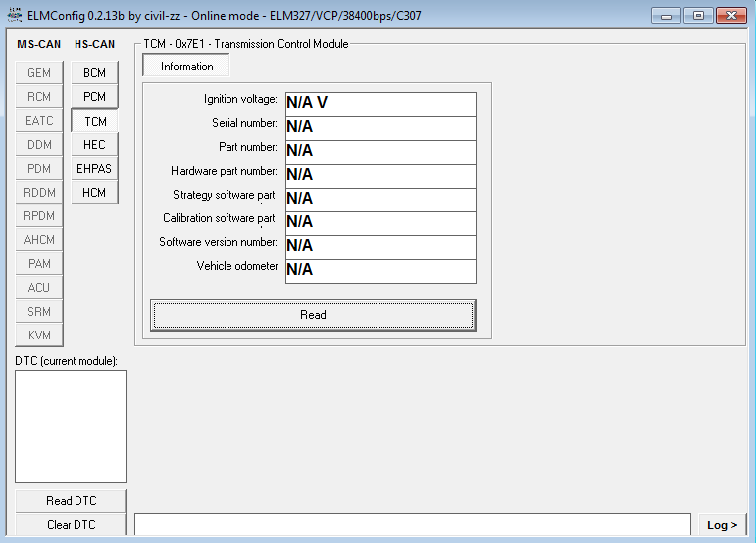Screen dimensions: 756x543
Task: Click the Software version number field
Action: [x=380, y=246]
